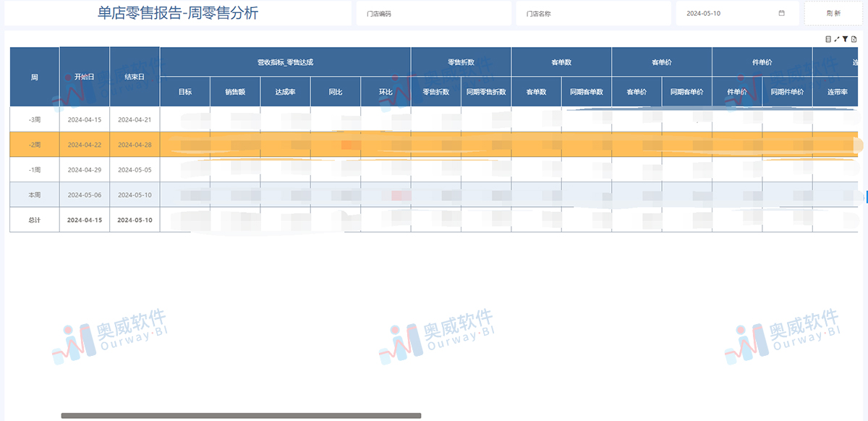Click start date 2024-04-29 cell

pos(85,169)
